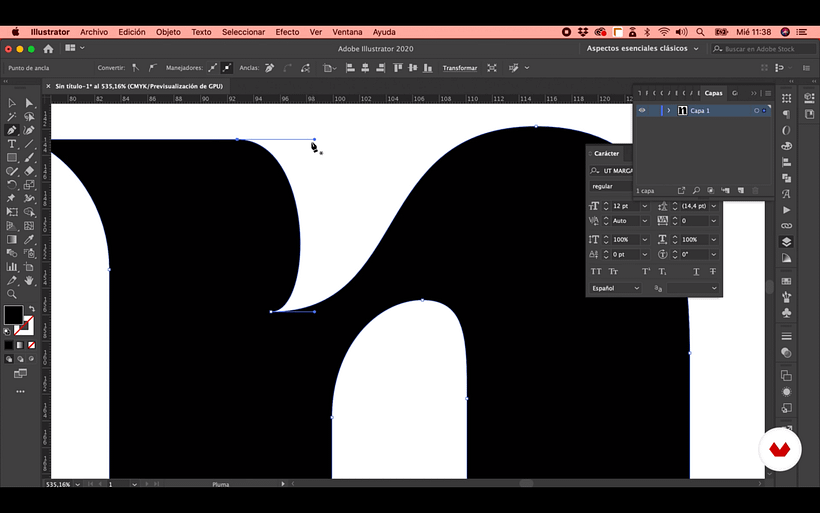Select the Type tool
The height and width of the screenshot is (513, 820).
(x=12, y=144)
